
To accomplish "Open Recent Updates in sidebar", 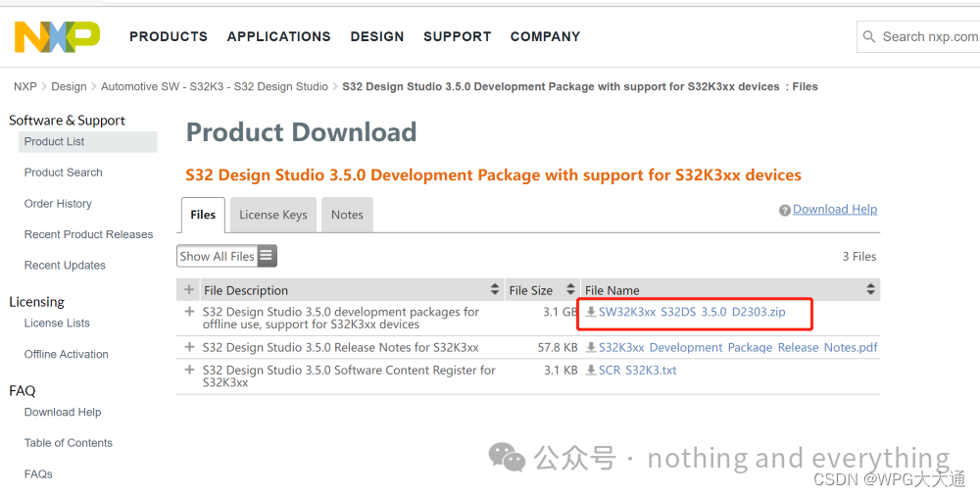I will coord(65,265).
